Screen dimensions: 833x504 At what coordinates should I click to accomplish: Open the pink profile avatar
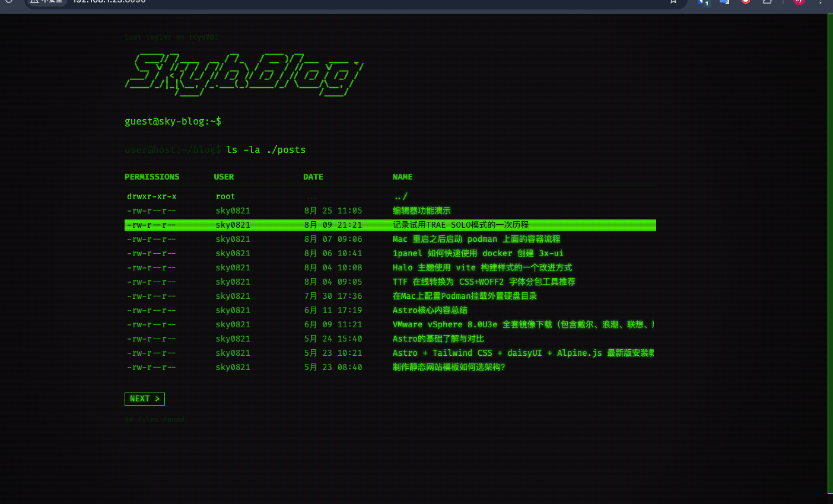(x=799, y=2)
